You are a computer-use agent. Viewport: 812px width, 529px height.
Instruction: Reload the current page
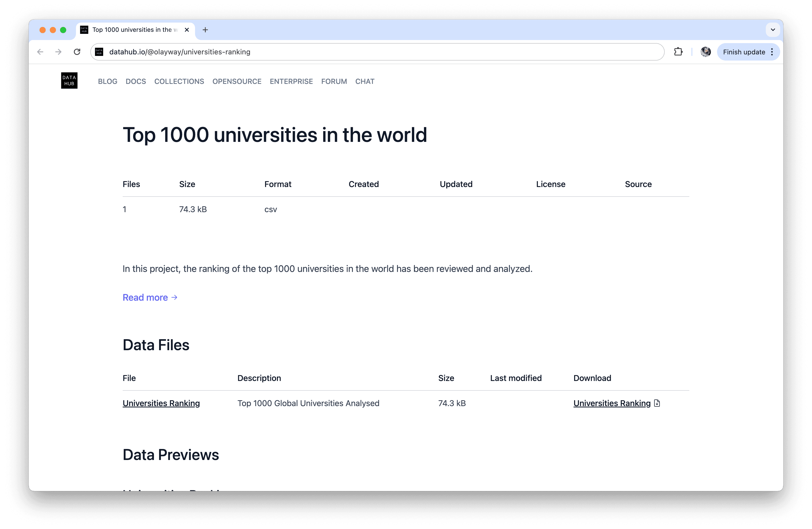pyautogui.click(x=77, y=52)
